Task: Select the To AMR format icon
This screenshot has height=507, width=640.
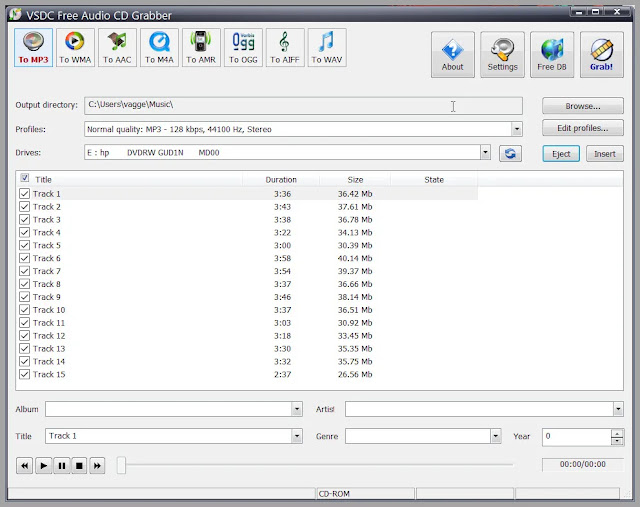Action: tap(201, 47)
